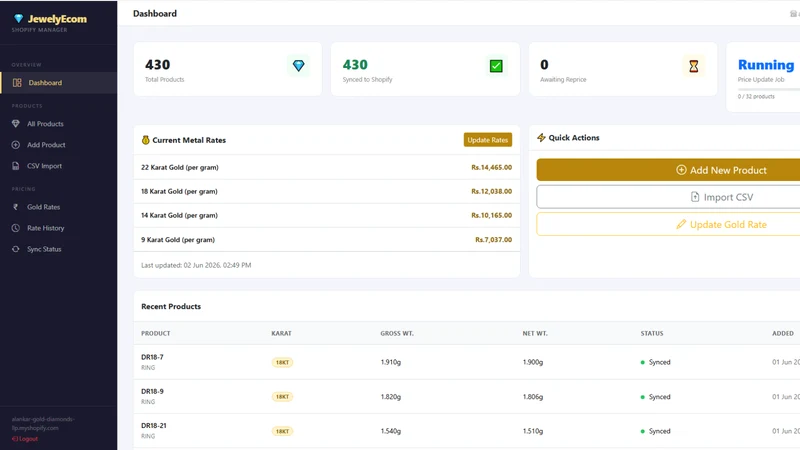The width and height of the screenshot is (800, 450).
Task: Click the Synced status of DR18-7
Action: point(656,362)
